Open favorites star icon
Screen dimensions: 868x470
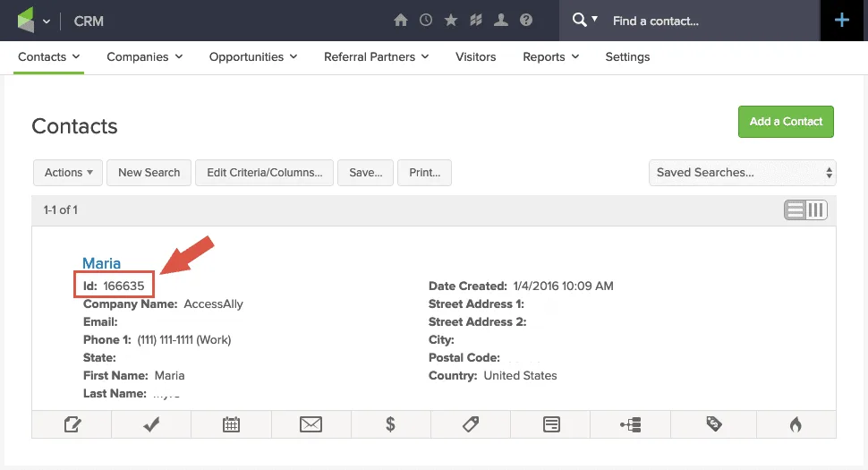(451, 20)
